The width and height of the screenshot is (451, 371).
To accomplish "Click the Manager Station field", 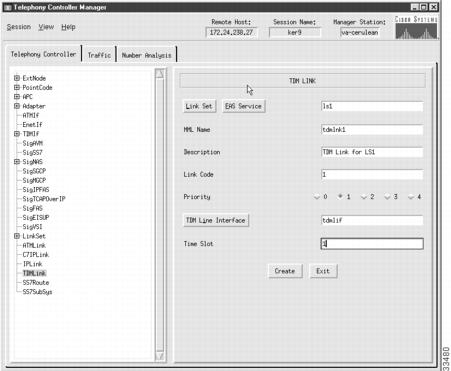I will [359, 33].
